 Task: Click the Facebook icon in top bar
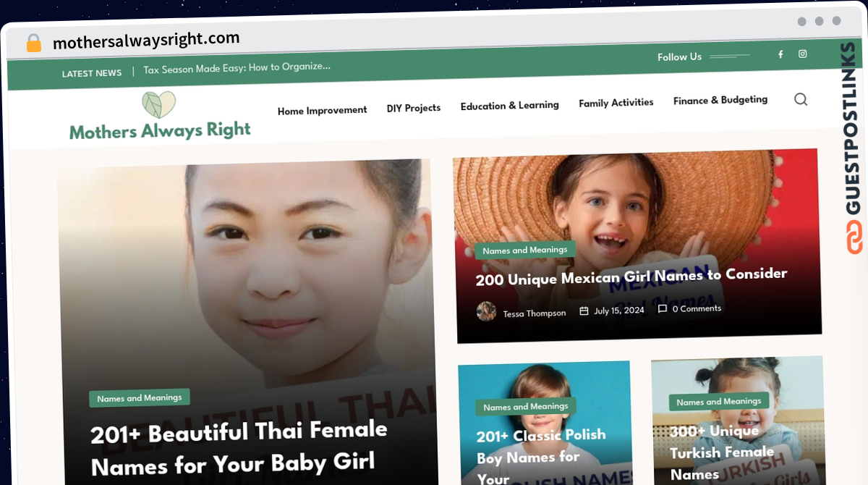click(780, 54)
